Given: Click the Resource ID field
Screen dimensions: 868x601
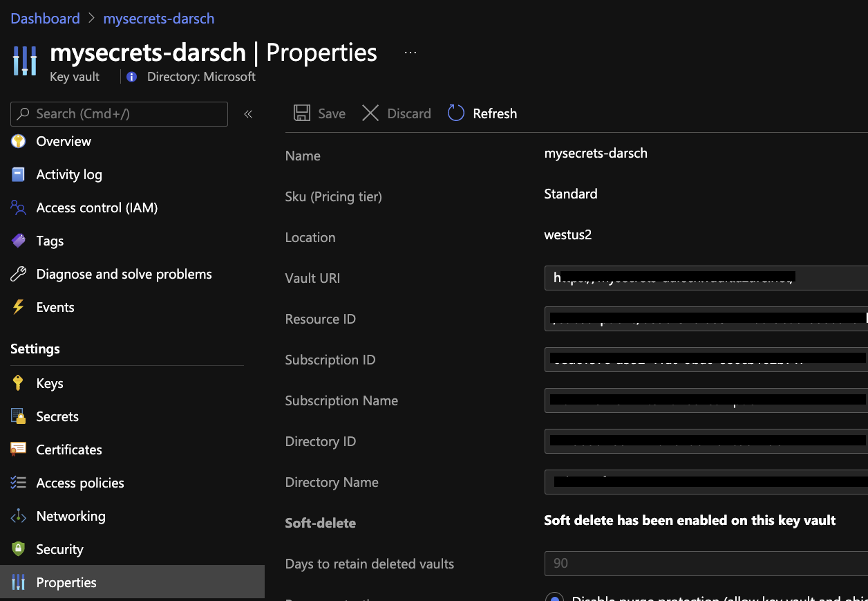Looking at the screenshot, I should point(706,318).
